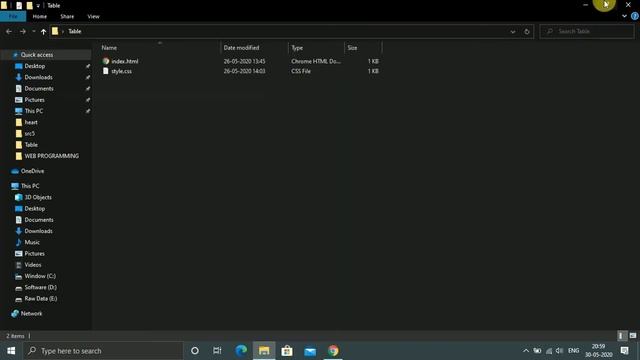Open volume control in system tray
The height and width of the screenshot is (360, 640).
click(560, 351)
